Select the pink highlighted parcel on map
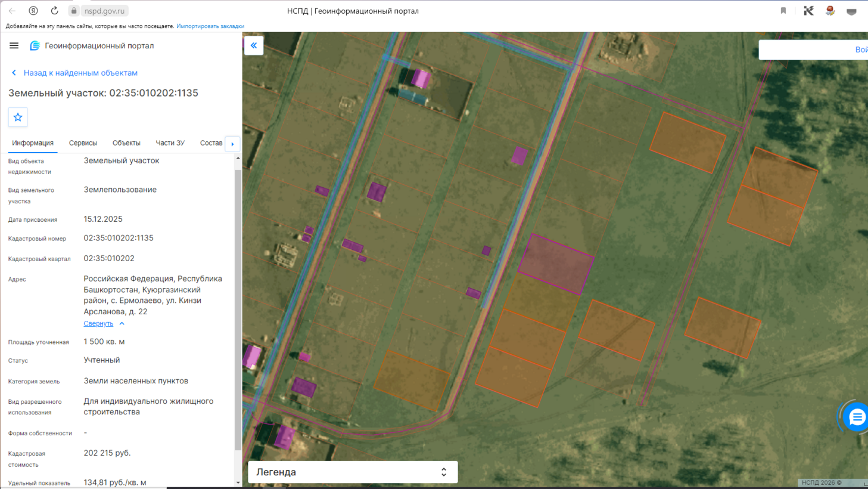Viewport: 868px width, 489px height. tap(556, 264)
